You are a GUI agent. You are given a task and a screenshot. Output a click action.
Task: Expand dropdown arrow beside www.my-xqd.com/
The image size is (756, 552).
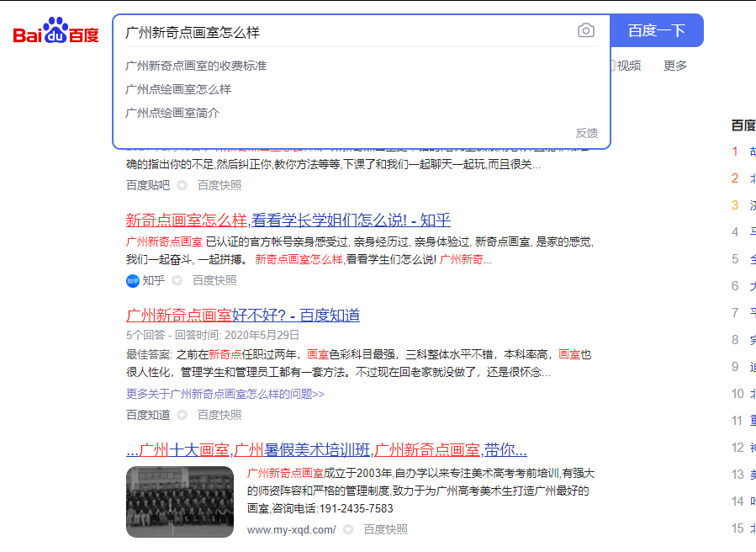click(x=348, y=530)
